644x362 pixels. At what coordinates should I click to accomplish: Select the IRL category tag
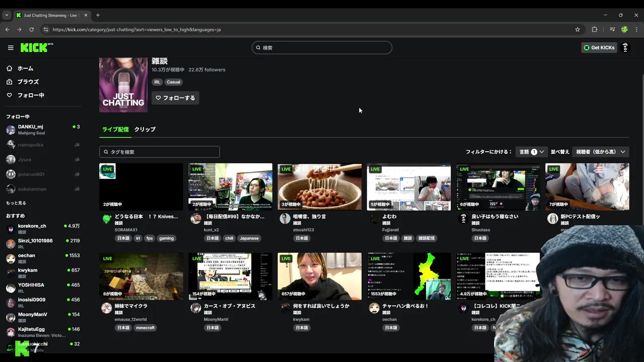pyautogui.click(x=157, y=82)
